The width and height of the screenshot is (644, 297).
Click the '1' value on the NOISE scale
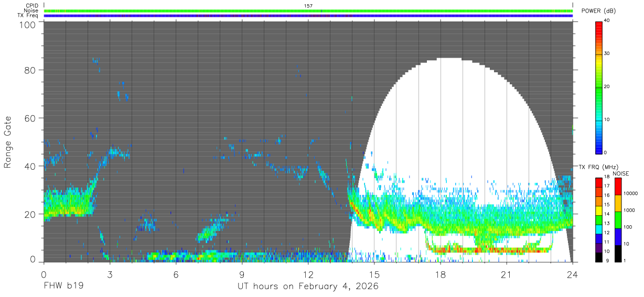pyautogui.click(x=625, y=261)
